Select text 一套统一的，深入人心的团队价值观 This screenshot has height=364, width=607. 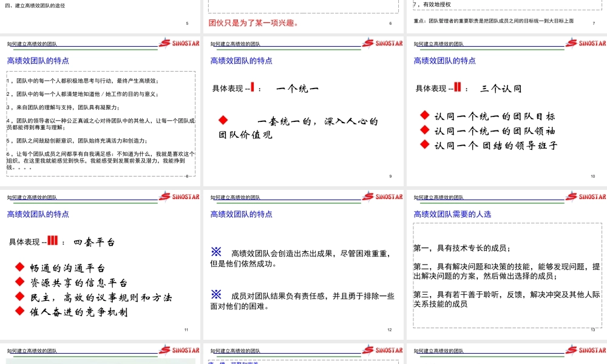point(298,128)
